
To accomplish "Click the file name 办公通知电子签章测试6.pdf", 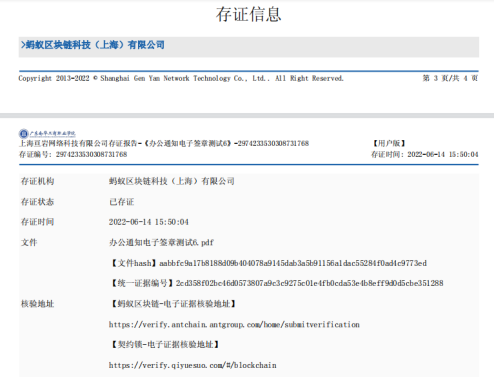I will pos(161,242).
